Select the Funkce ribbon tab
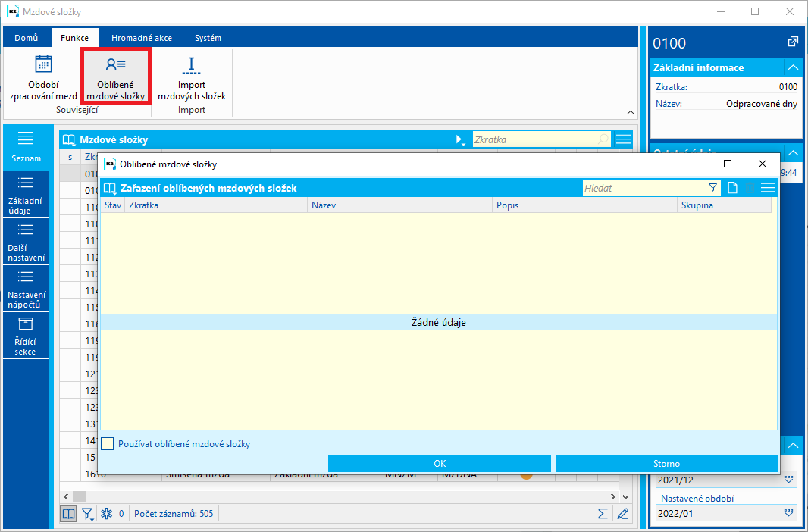808x532 pixels. coord(75,38)
